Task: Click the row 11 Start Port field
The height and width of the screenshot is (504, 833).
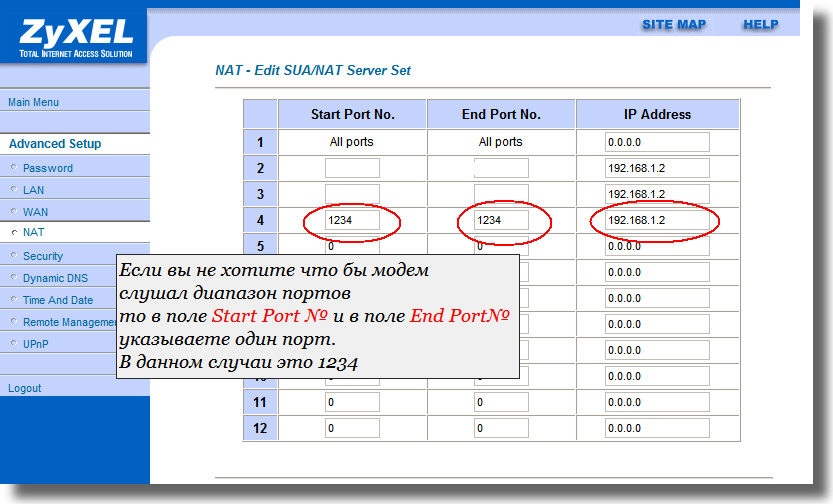Action: pyautogui.click(x=352, y=402)
